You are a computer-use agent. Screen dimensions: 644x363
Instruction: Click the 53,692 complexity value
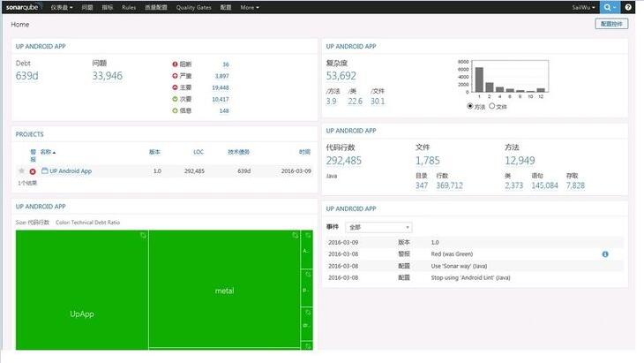341,76
